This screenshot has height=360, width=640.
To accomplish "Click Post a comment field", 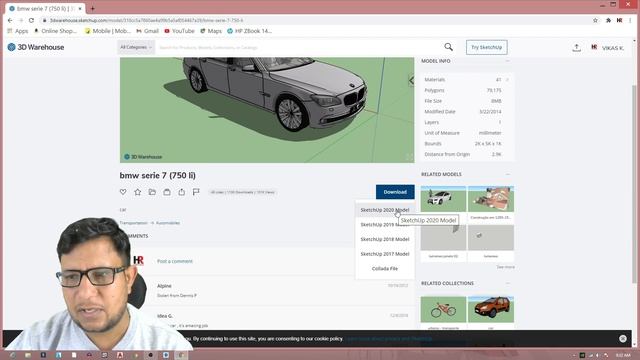I will tap(175, 261).
